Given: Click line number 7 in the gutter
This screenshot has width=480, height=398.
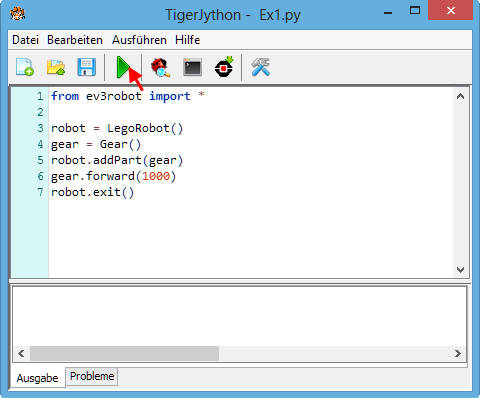Looking at the screenshot, I should 40,192.
